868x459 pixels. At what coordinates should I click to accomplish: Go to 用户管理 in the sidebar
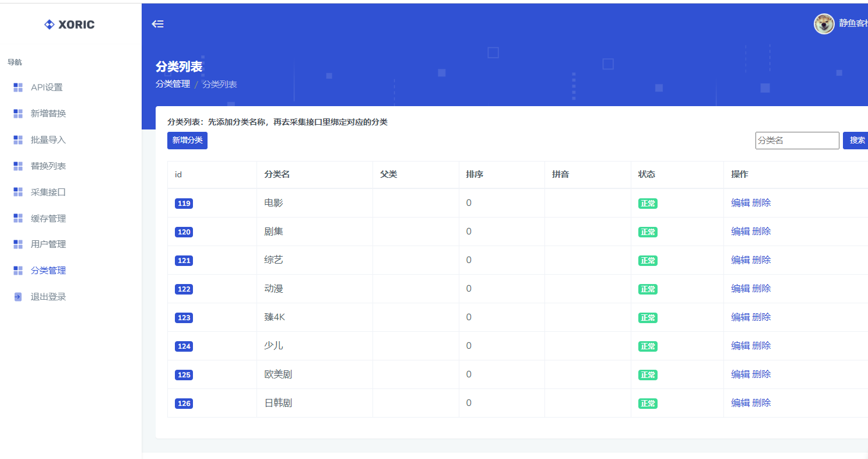click(x=48, y=244)
